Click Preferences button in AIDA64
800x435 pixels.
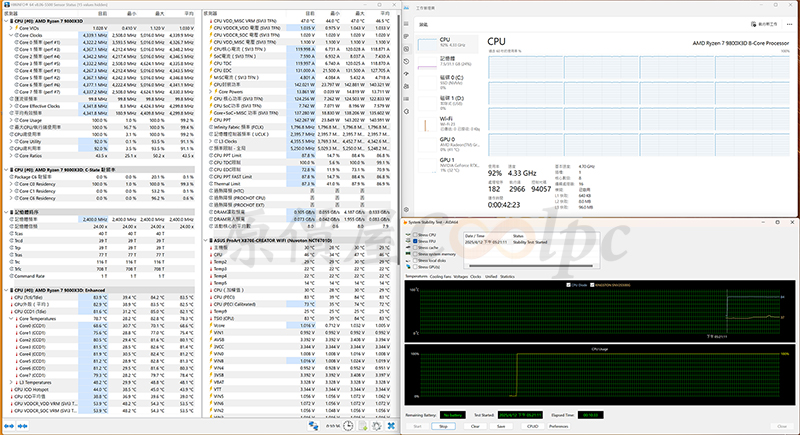558,424
